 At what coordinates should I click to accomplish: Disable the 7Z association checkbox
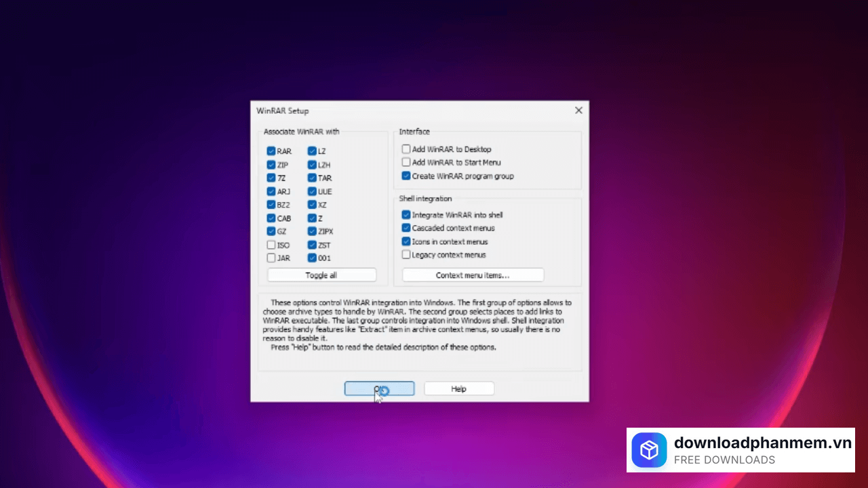pos(271,178)
